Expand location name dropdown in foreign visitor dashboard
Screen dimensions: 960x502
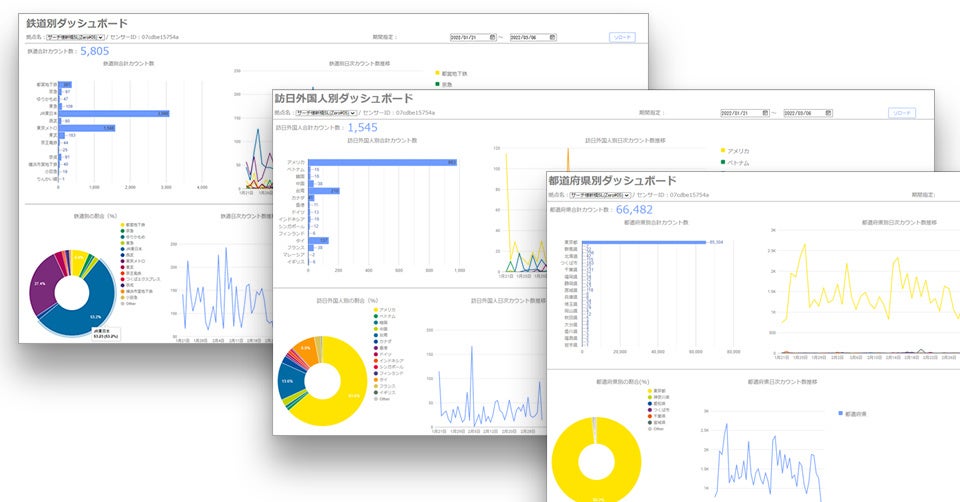tap(326, 113)
